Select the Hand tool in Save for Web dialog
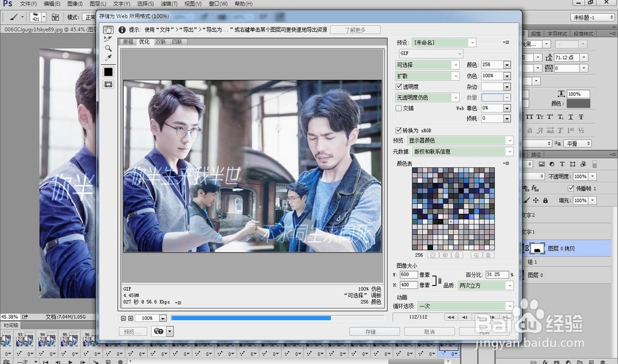618x364 pixels. click(108, 30)
